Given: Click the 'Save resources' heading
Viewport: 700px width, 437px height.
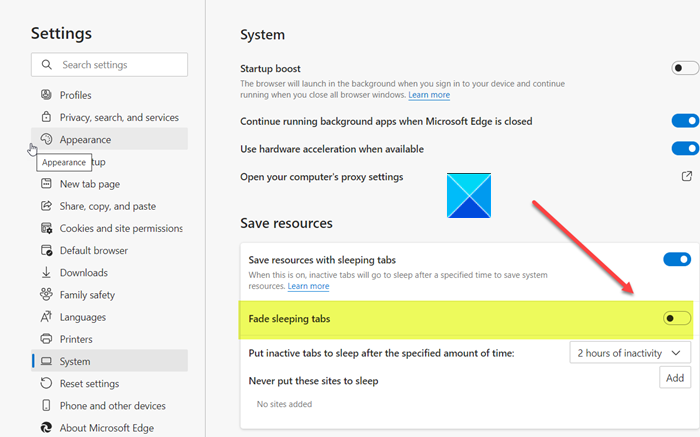Looking at the screenshot, I should click(x=286, y=223).
